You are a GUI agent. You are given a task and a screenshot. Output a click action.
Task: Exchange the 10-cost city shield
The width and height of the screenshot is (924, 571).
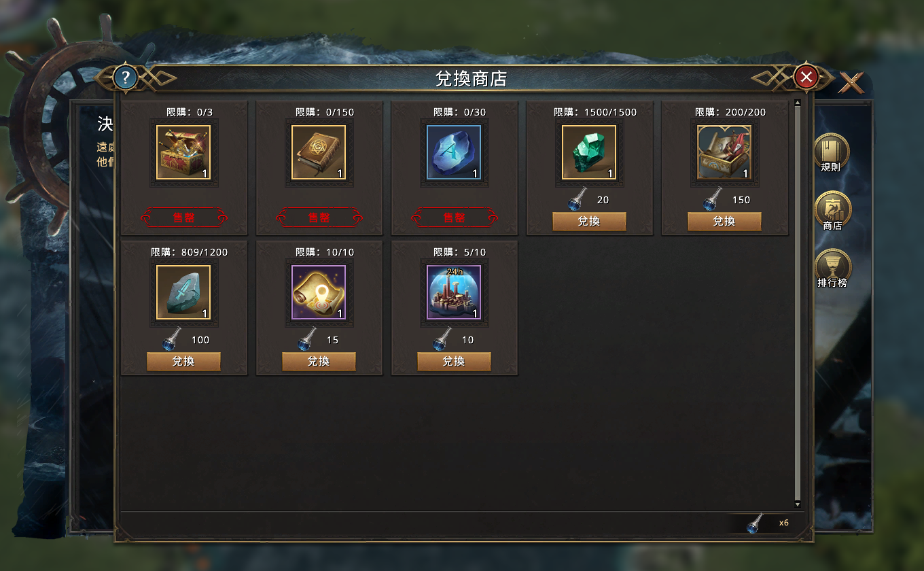[454, 362]
